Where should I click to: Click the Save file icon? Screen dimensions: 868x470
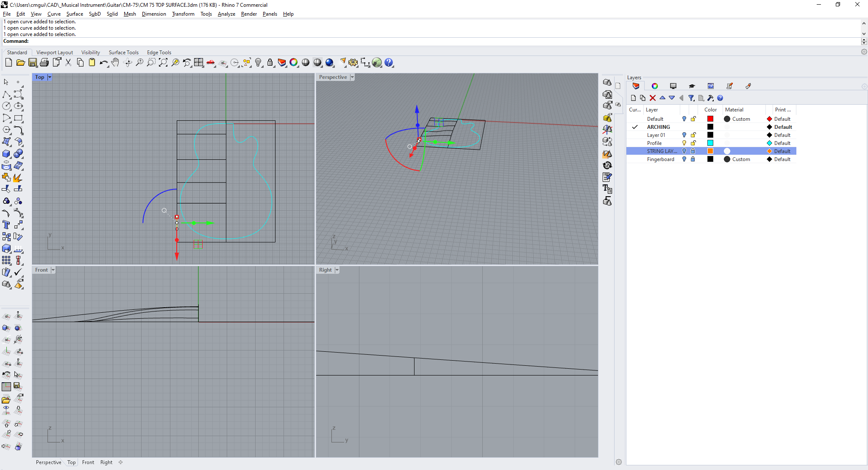click(x=32, y=63)
